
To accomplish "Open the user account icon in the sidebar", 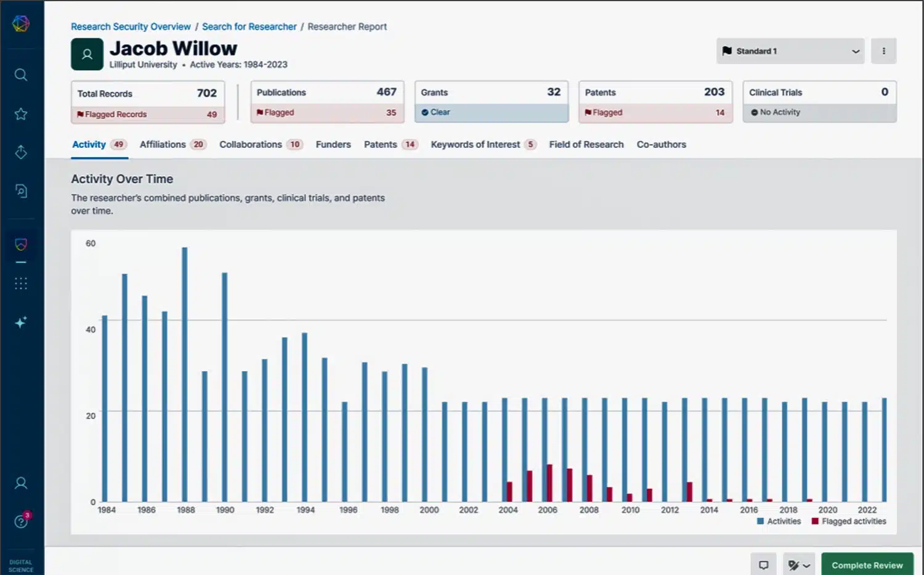I will pyautogui.click(x=21, y=483).
